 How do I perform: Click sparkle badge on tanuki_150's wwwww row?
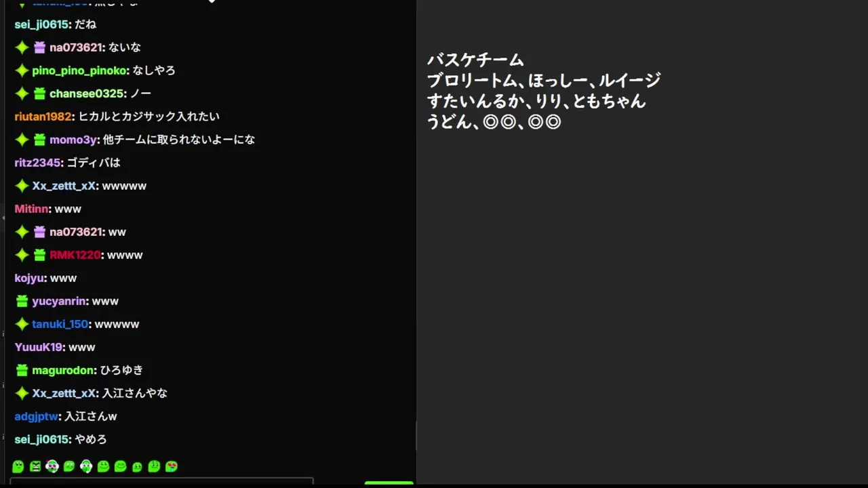(x=22, y=324)
